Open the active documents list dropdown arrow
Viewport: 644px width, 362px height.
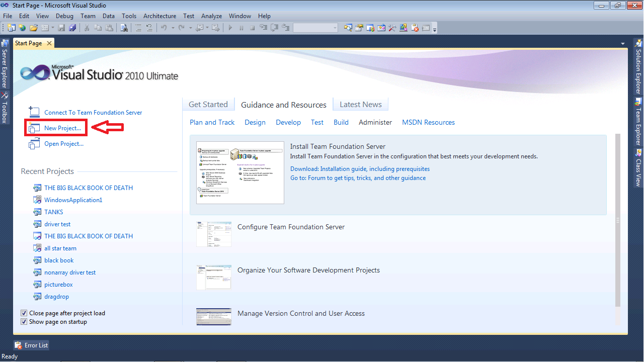click(x=623, y=44)
